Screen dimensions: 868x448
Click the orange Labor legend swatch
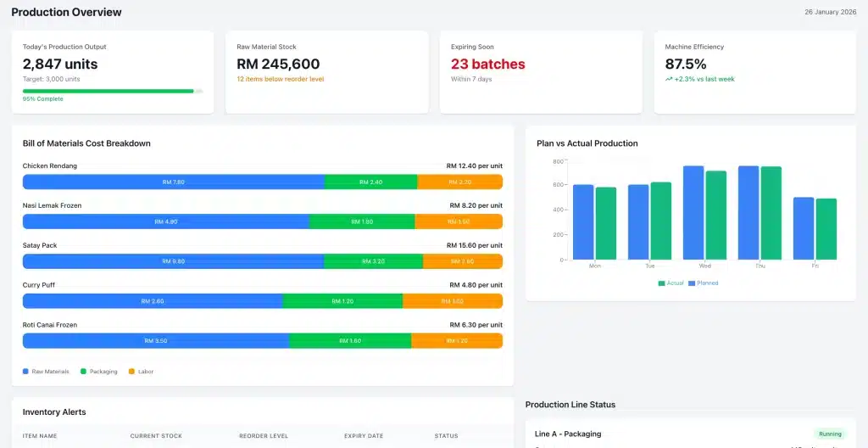click(131, 372)
